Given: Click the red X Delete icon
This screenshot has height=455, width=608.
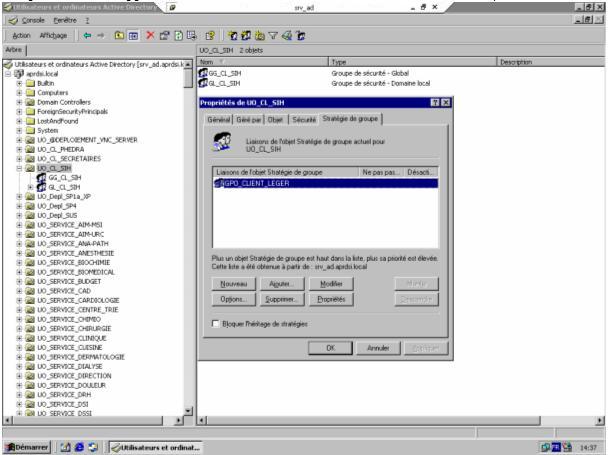Looking at the screenshot, I should [x=150, y=36].
